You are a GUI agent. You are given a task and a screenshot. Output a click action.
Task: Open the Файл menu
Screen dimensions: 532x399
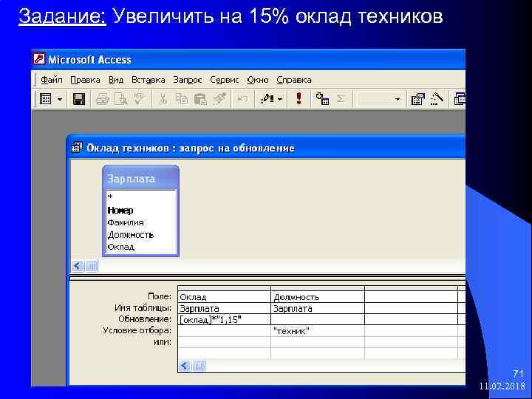[52, 80]
